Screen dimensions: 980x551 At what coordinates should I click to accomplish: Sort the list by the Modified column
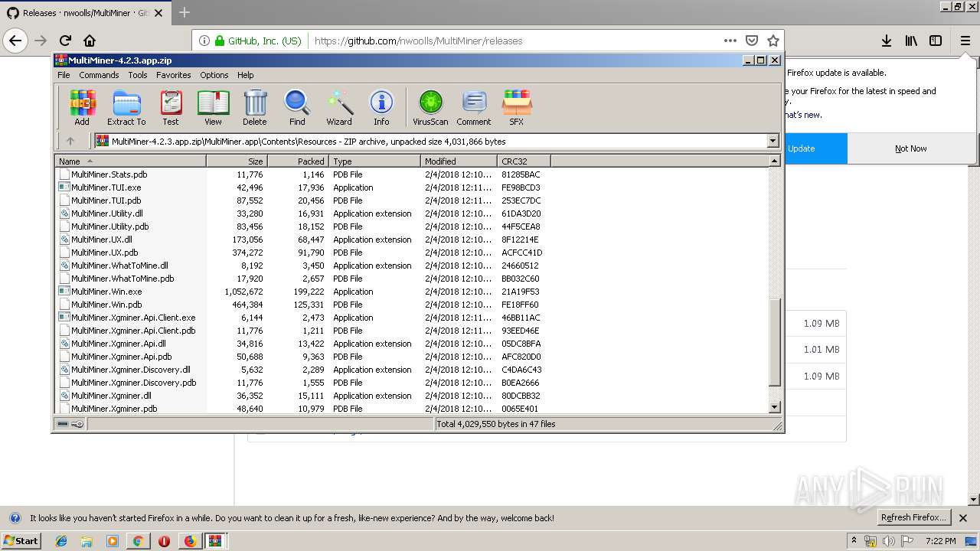pos(459,161)
